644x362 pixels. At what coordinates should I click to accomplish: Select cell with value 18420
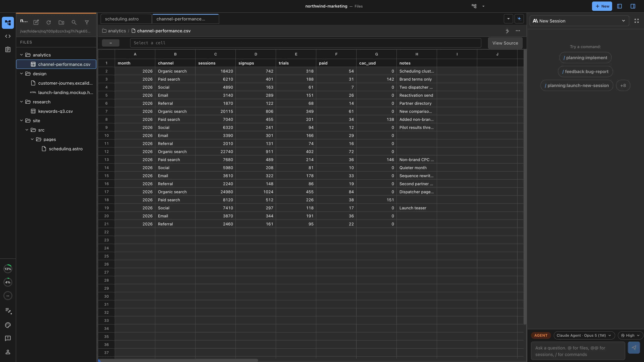pyautogui.click(x=216, y=71)
